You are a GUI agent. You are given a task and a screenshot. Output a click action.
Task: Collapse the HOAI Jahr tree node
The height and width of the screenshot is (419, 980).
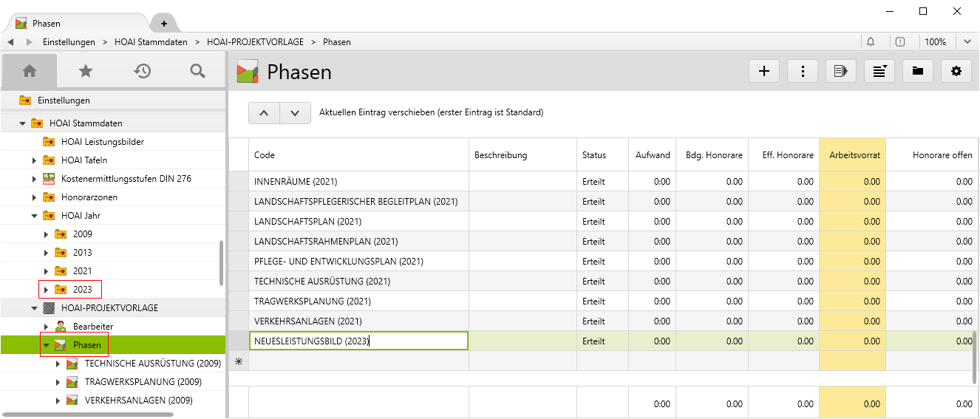click(34, 216)
